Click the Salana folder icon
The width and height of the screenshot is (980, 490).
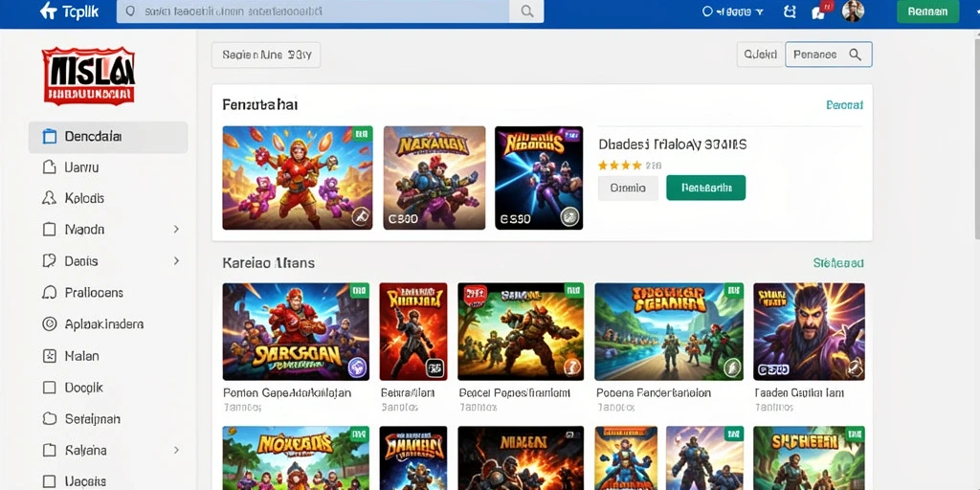click(49, 450)
